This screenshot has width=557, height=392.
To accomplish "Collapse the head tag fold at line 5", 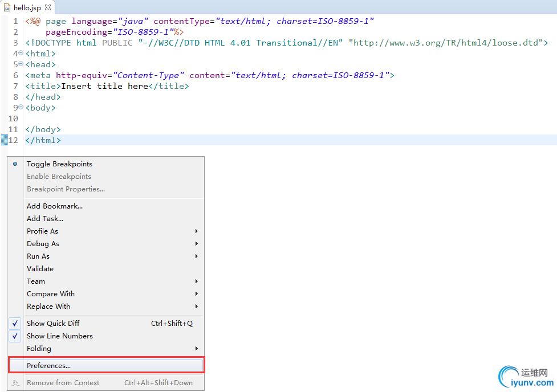I will (x=21, y=64).
